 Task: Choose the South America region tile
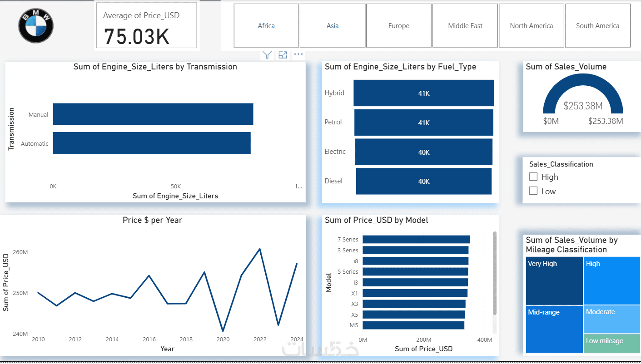point(598,26)
